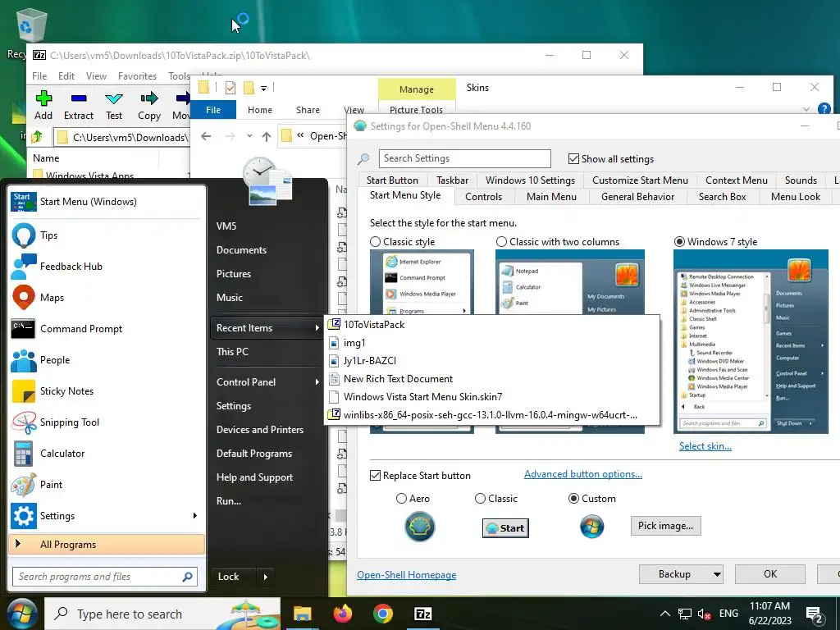Click the search magnifier in start menu
This screenshot has height=630, width=840.
pos(187,577)
